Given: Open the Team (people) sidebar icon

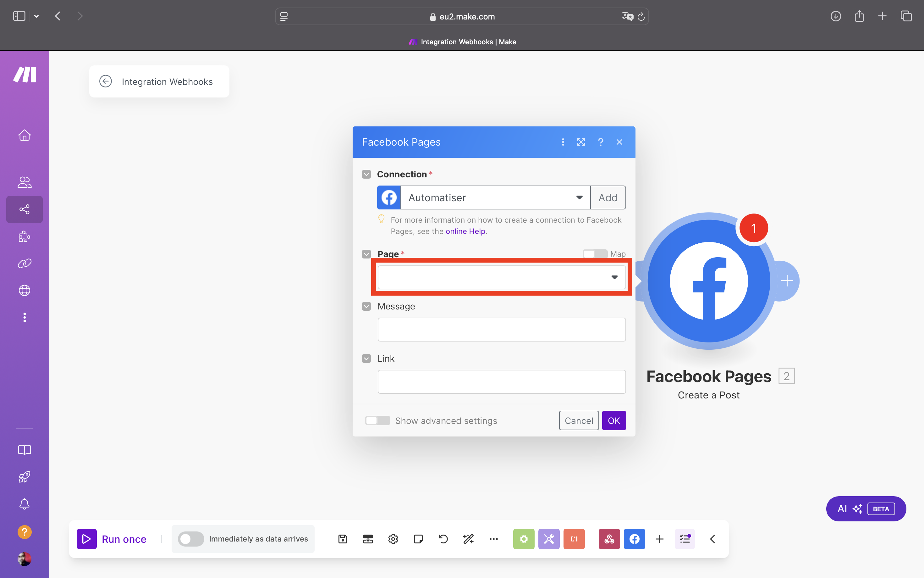Looking at the screenshot, I should click(x=25, y=182).
